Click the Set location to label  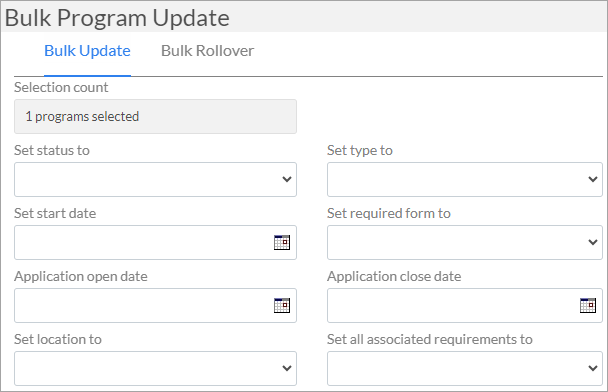tap(58, 339)
